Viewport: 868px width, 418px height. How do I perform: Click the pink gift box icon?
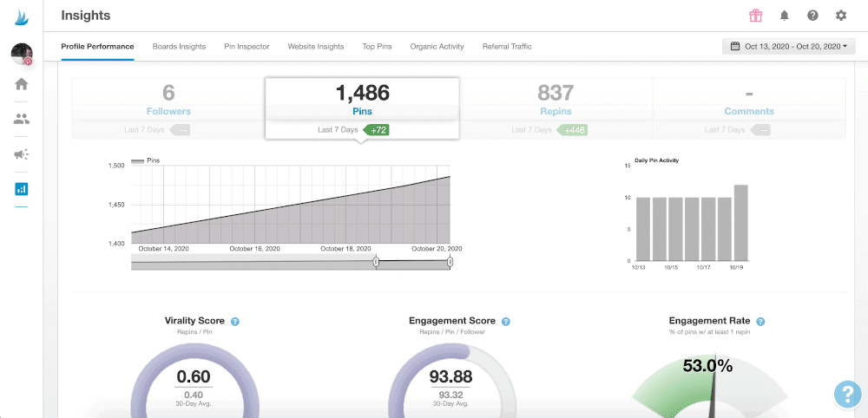(x=756, y=16)
